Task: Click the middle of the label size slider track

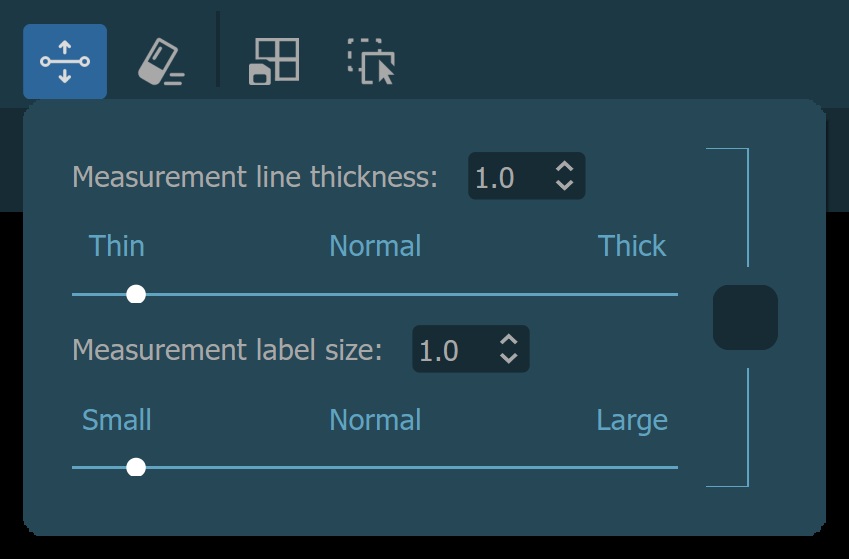Action: point(375,467)
